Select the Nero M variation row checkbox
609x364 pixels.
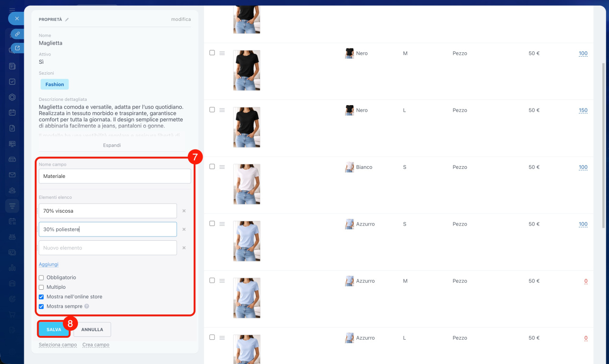(212, 53)
